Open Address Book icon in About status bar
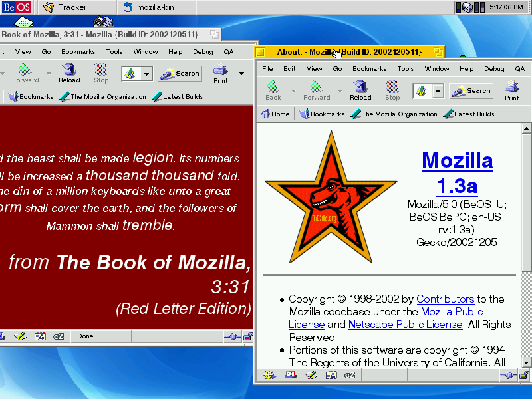This screenshot has width=532, height=399. coord(331,375)
